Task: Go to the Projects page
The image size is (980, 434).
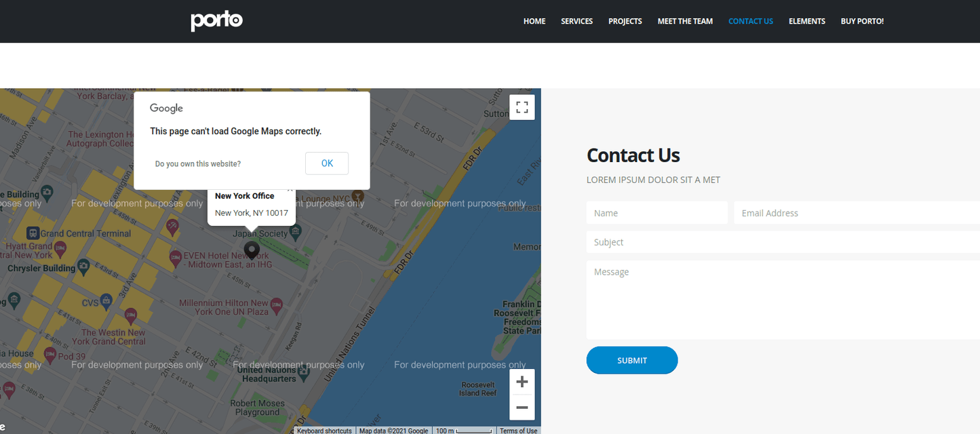Action: [625, 21]
